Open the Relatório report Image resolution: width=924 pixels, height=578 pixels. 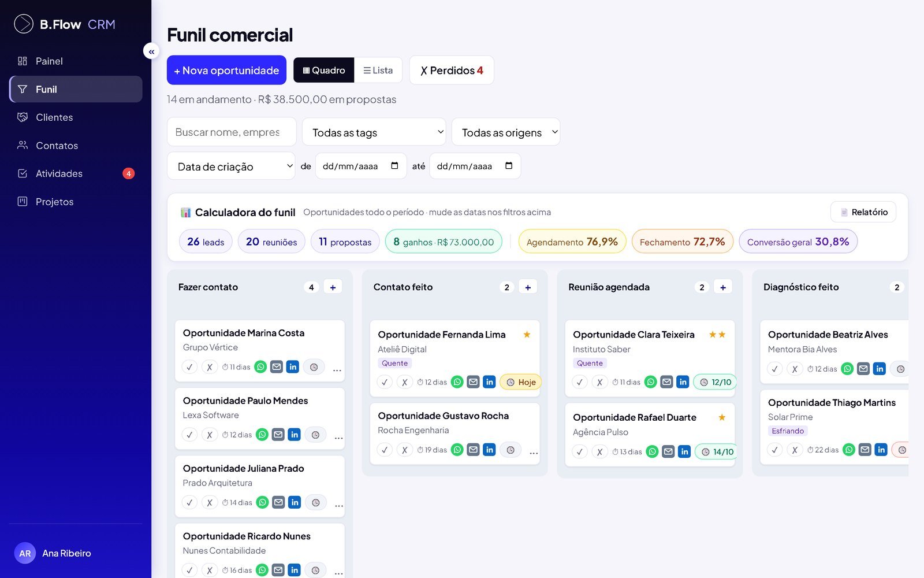tap(863, 212)
